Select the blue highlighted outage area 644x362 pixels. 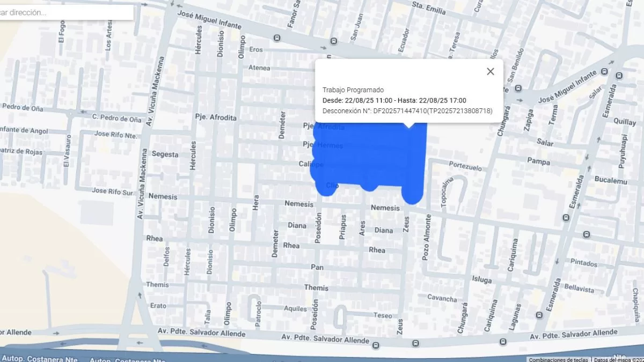click(x=370, y=156)
